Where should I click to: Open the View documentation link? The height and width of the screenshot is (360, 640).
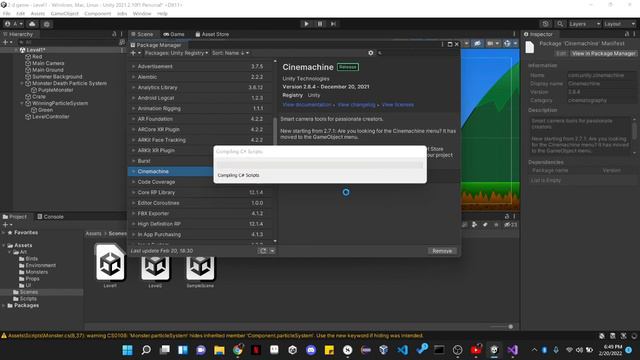(307, 105)
